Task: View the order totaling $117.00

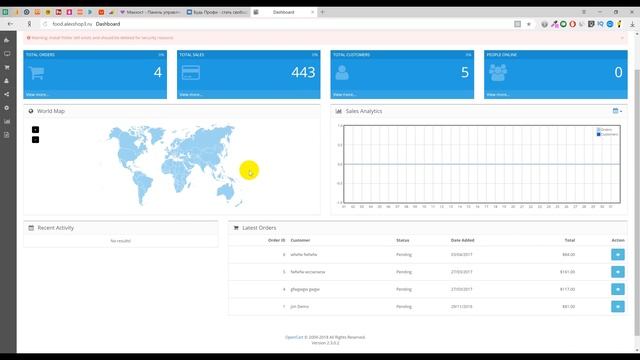Action: (618, 289)
